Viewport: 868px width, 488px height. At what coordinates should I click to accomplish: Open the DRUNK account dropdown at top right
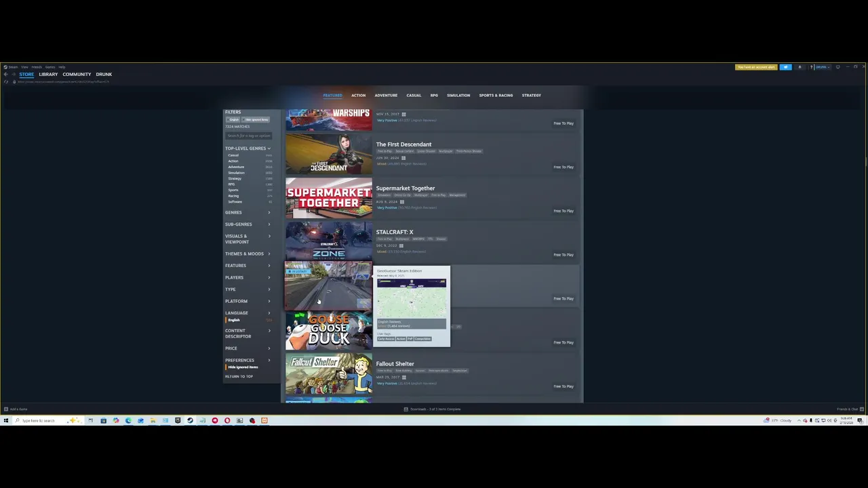coord(823,67)
